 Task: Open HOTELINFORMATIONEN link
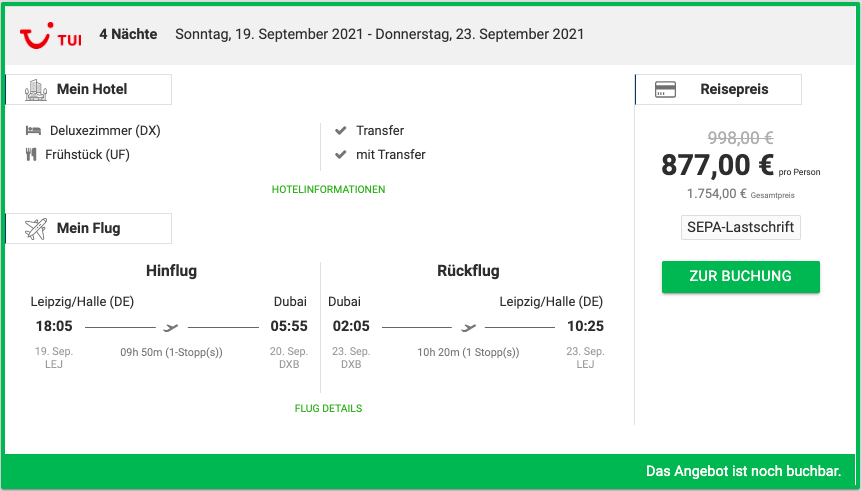328,190
